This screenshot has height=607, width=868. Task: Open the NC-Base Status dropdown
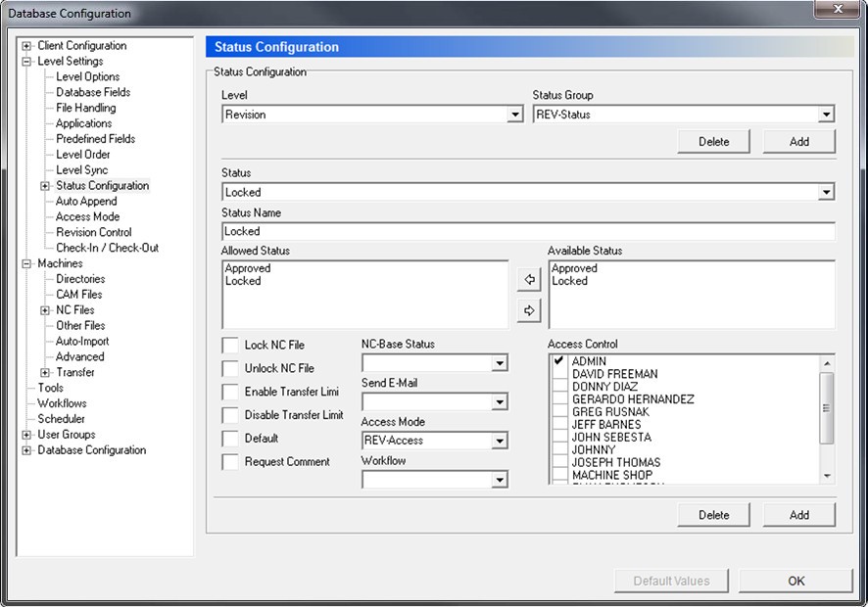[500, 363]
